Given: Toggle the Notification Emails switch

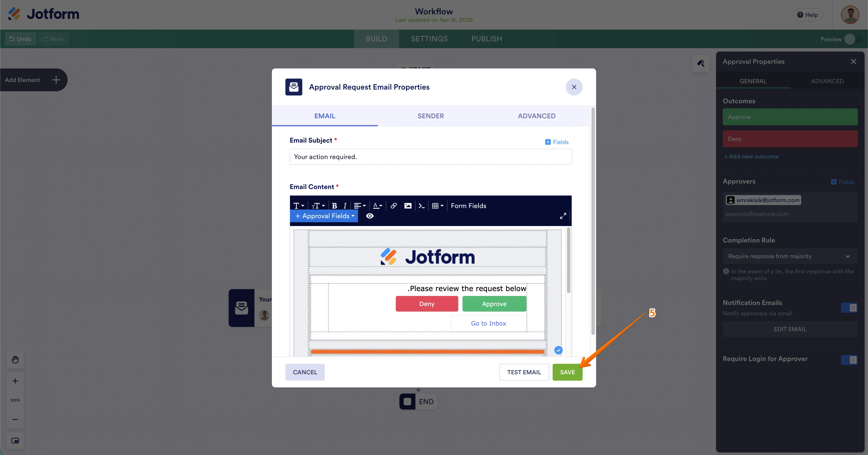Looking at the screenshot, I should pos(849,308).
